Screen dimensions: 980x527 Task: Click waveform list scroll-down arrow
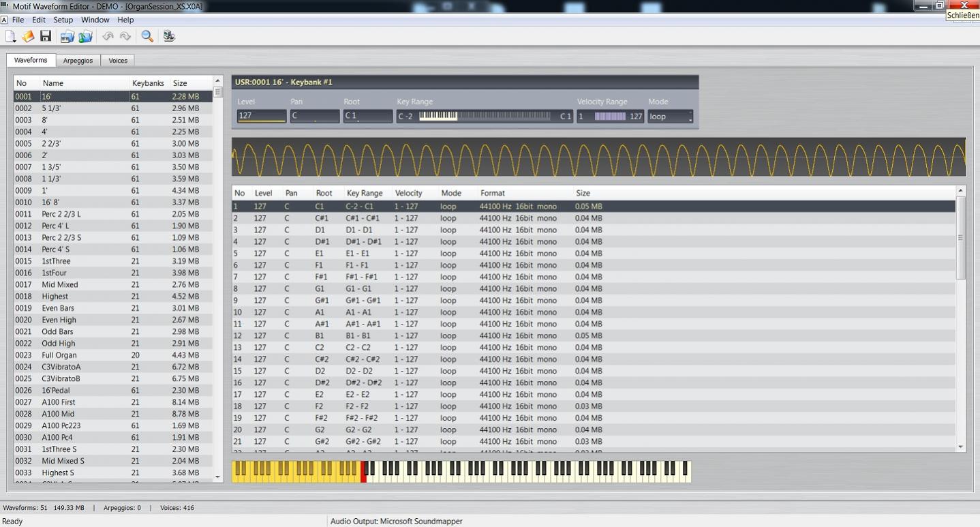(218, 477)
